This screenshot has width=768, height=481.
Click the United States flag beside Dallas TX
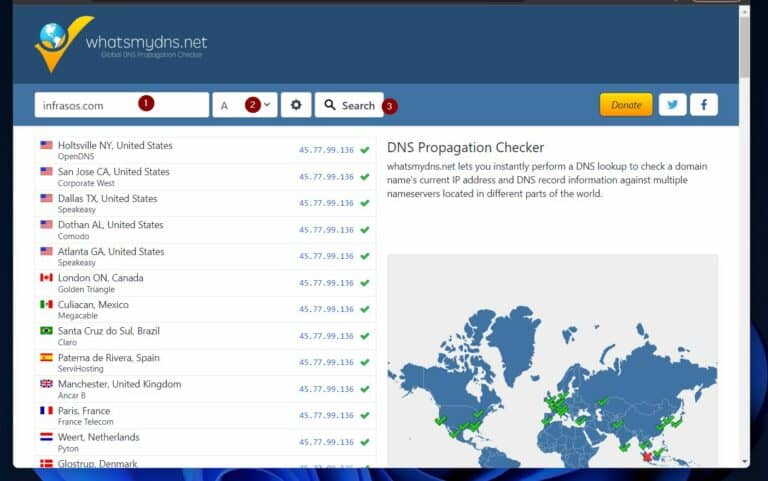(47, 198)
